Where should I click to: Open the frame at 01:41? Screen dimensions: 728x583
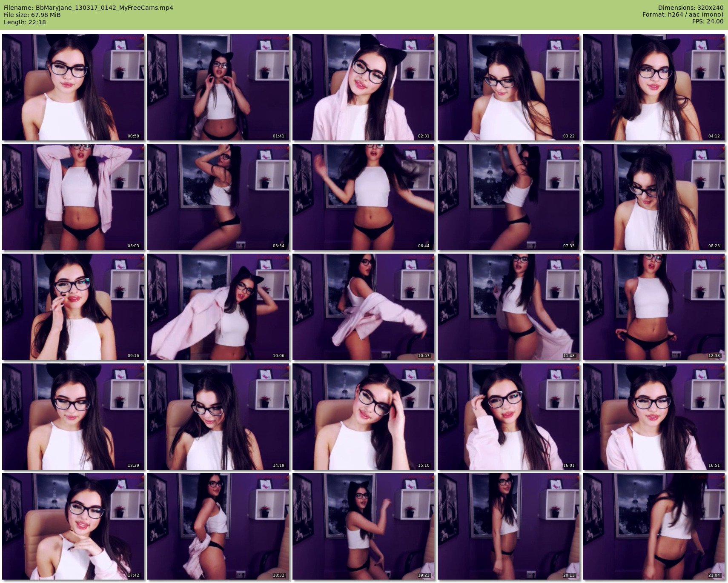[218, 87]
